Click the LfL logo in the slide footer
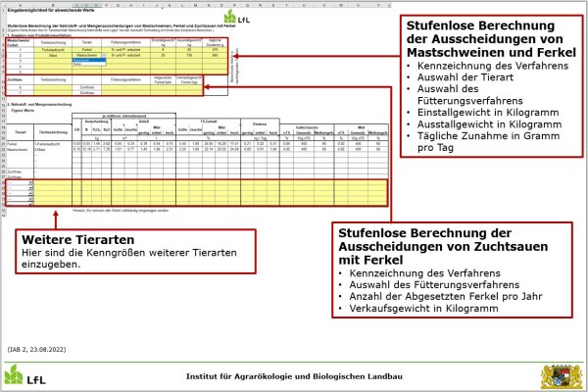The image size is (588, 392). 24,375
